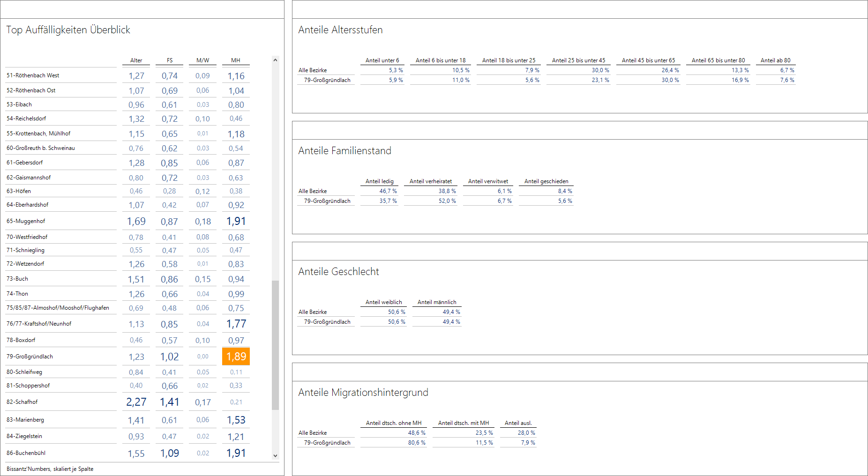Click the scroll down arrow in district list
This screenshot has width=868, height=476.
[x=275, y=455]
